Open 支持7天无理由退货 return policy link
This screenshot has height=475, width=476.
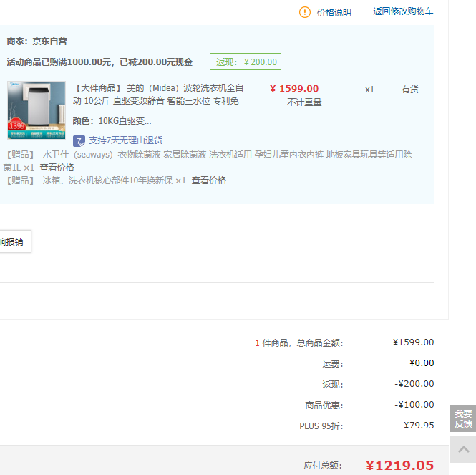(126, 140)
